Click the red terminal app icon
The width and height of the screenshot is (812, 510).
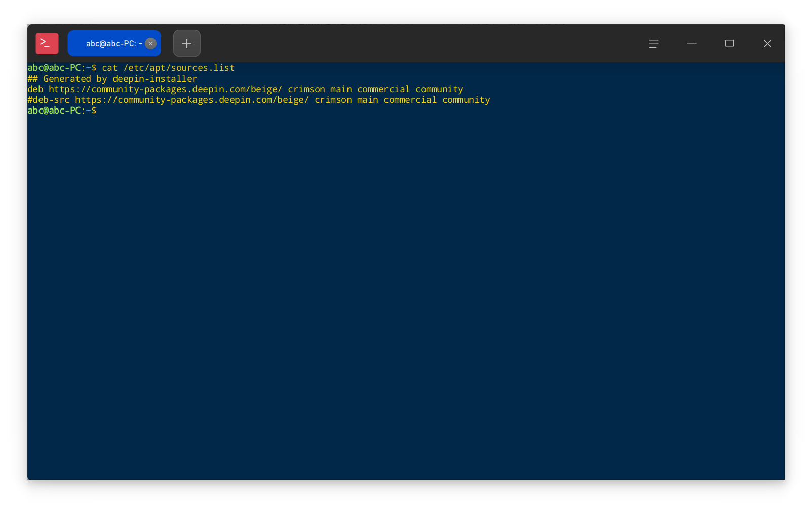coord(47,44)
